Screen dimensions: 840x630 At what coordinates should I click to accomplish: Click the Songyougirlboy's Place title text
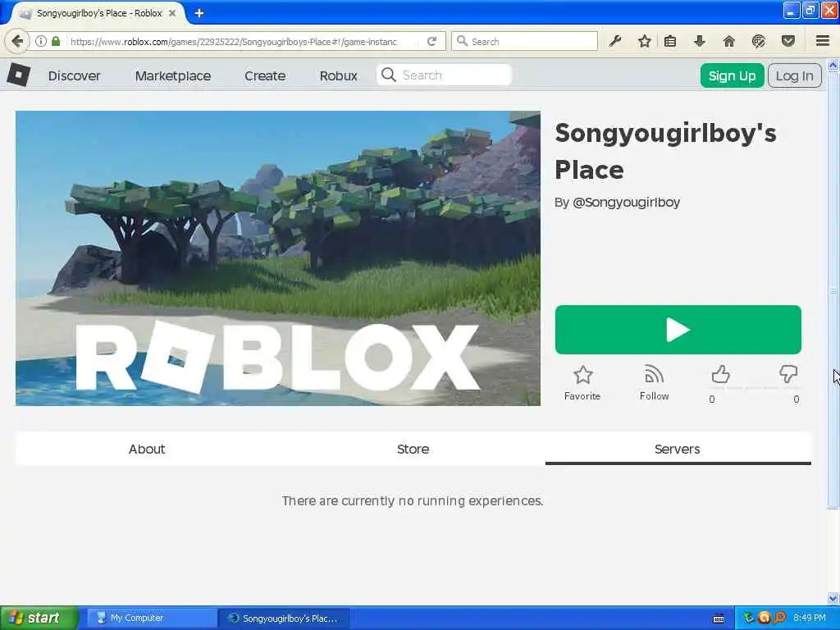(x=665, y=151)
